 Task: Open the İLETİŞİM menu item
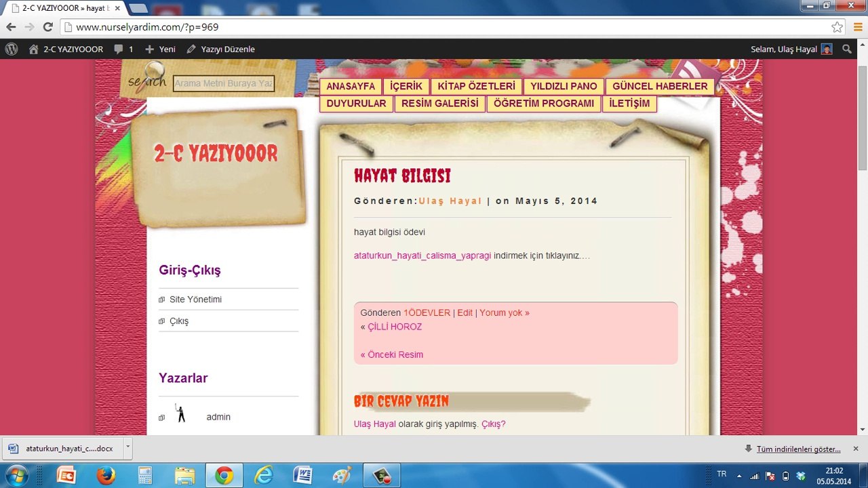(629, 104)
